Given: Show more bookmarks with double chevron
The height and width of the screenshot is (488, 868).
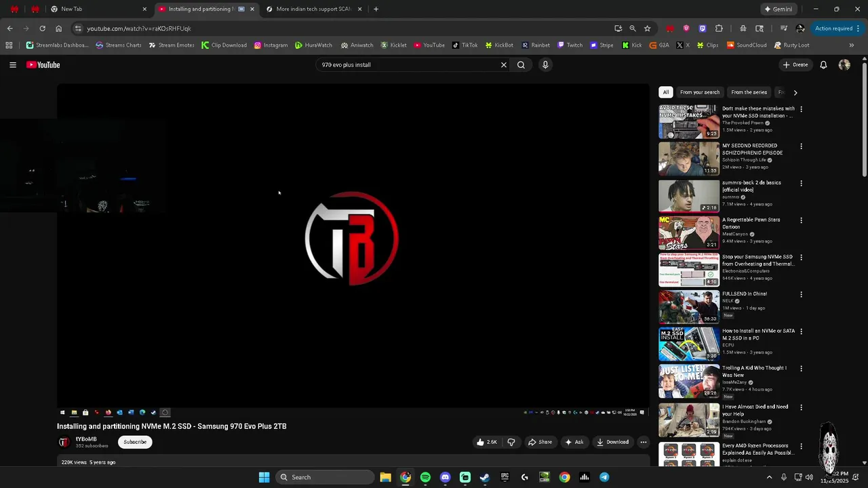Looking at the screenshot, I should tap(851, 45).
